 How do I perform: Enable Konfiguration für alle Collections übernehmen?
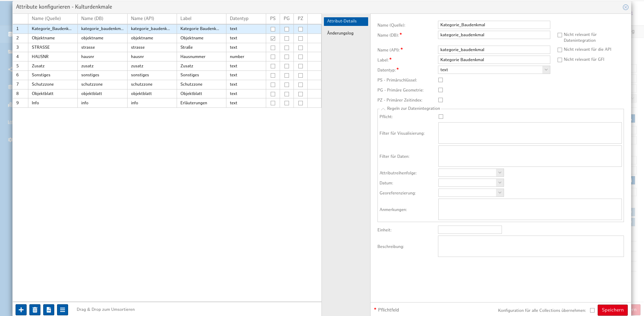click(x=592, y=310)
